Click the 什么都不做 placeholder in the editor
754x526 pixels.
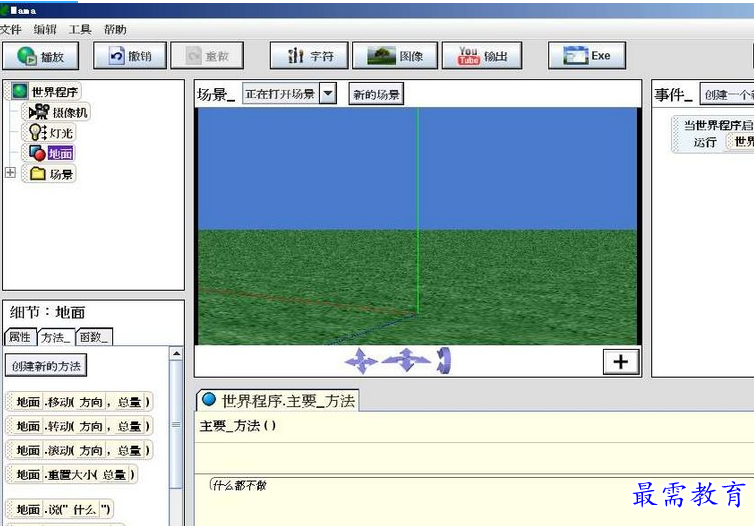click(239, 485)
